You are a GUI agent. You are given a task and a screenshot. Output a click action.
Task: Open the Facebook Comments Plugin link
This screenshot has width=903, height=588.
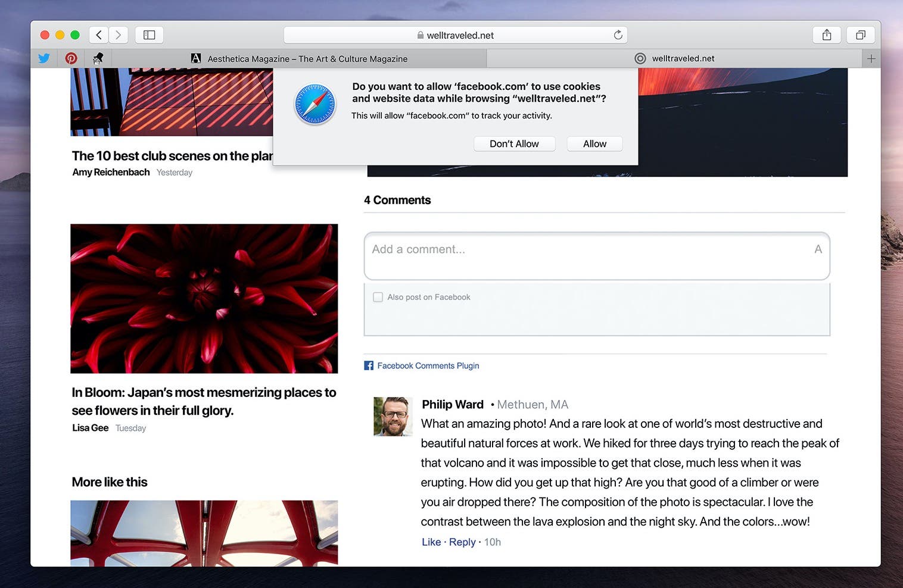click(x=428, y=365)
